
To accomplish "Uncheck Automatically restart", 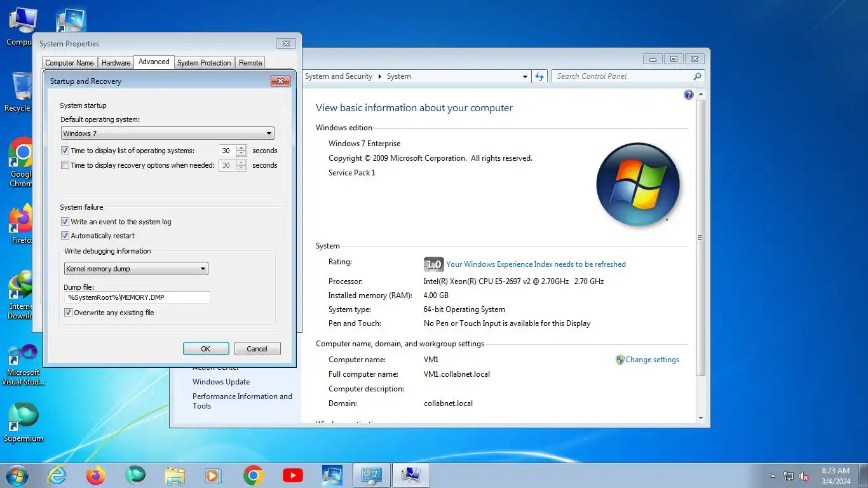I will [65, 236].
